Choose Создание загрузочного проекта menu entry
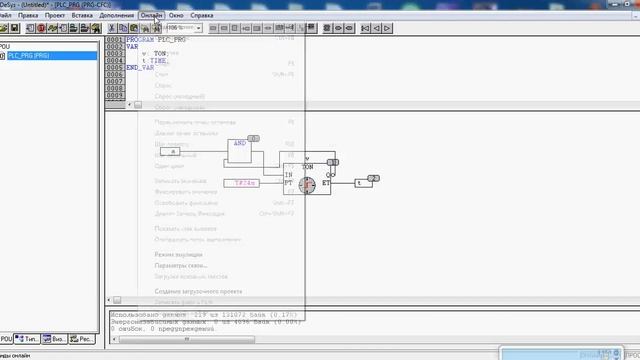640x360 pixels. (x=198, y=291)
